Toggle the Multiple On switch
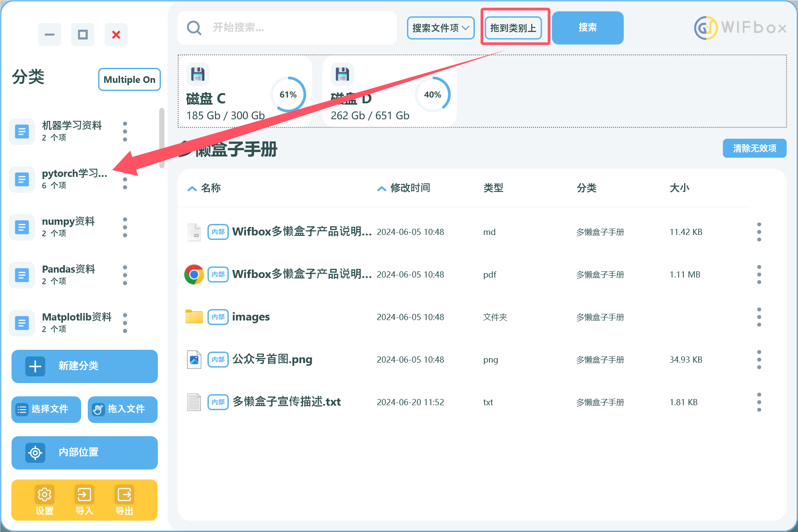The width and height of the screenshot is (798, 532). point(129,80)
